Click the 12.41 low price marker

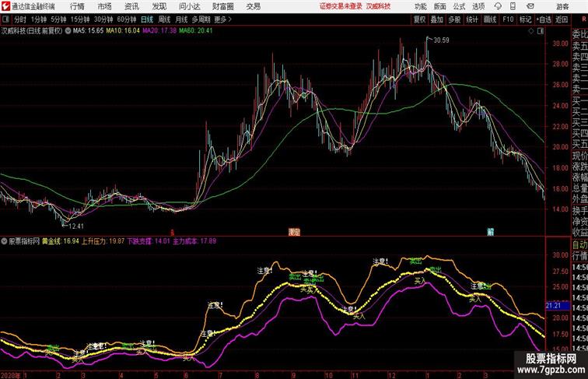click(76, 226)
